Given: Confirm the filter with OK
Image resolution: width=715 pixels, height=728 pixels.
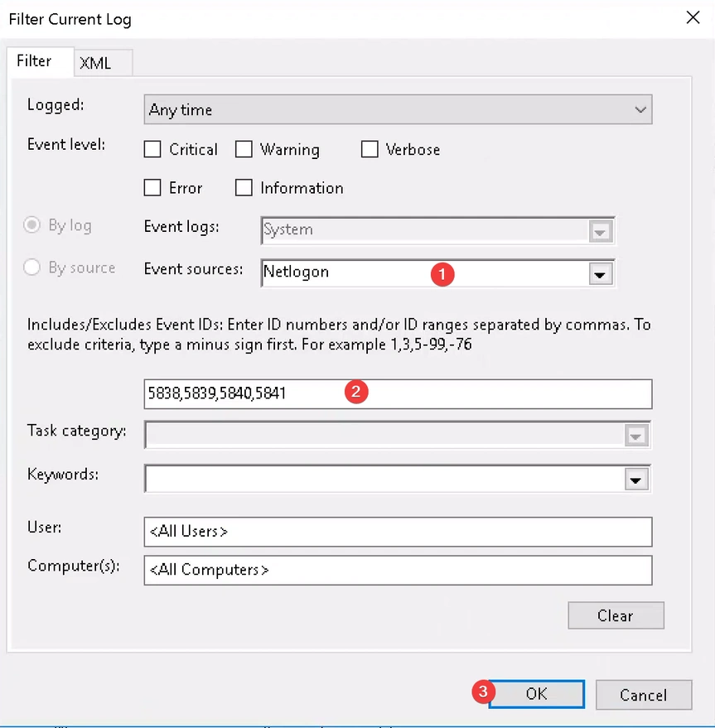Looking at the screenshot, I should point(536,694).
